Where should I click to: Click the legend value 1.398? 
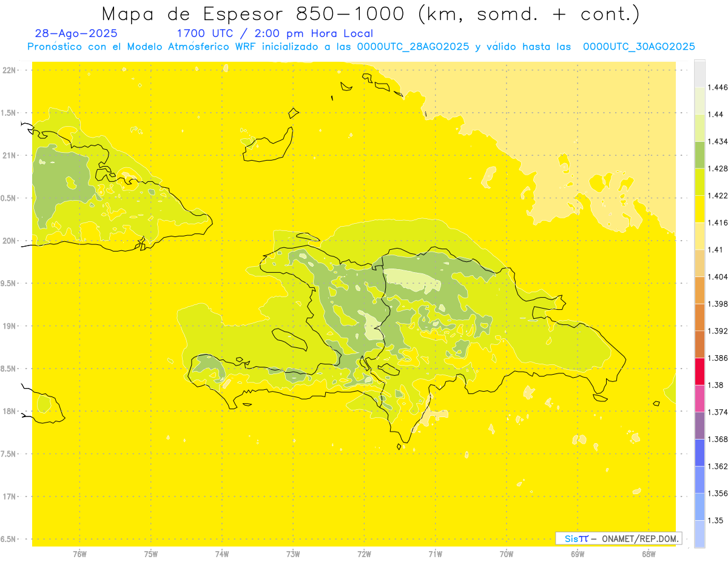[x=718, y=304]
